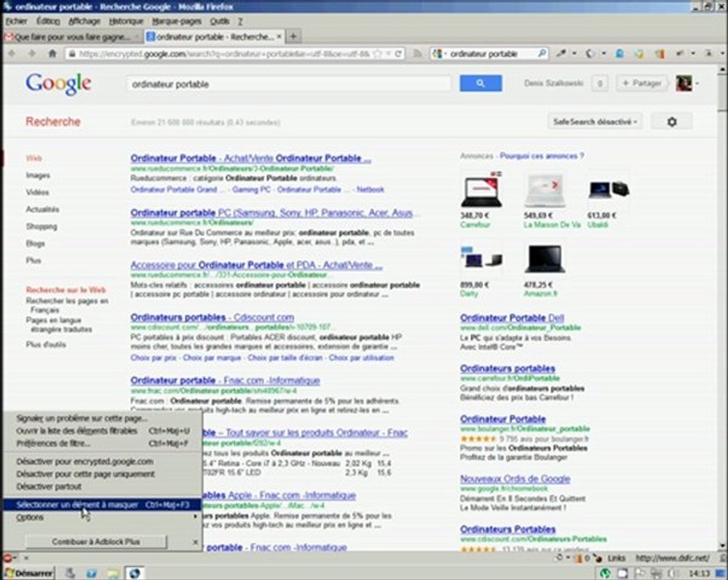Open the Outils menu
This screenshot has width=728, height=580.
[219, 21]
